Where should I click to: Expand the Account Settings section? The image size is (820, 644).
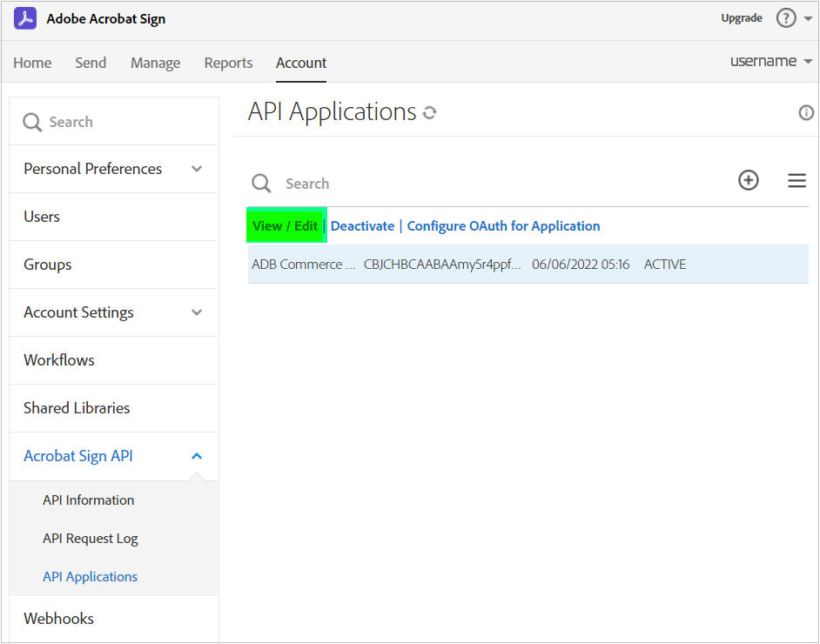click(x=197, y=312)
